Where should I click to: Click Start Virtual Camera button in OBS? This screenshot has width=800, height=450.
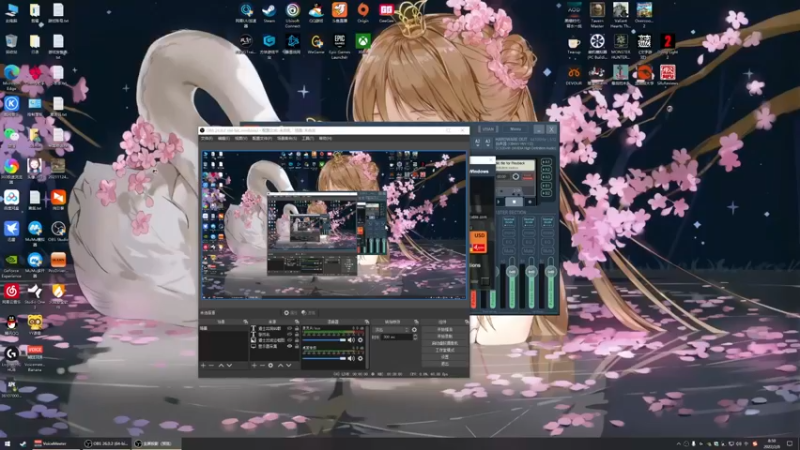pyautogui.click(x=444, y=343)
